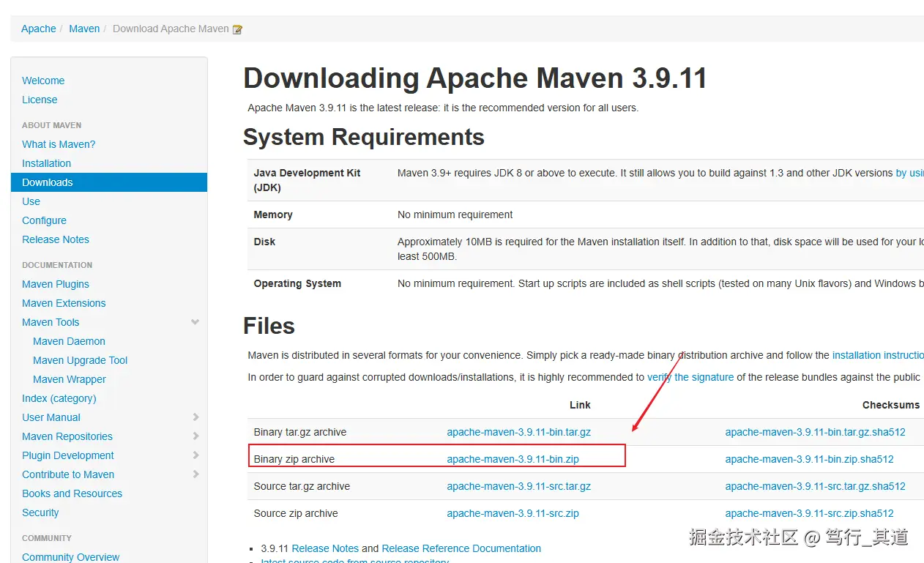The height and width of the screenshot is (563, 924).
Task: Click the Operating System row label
Action: click(297, 283)
